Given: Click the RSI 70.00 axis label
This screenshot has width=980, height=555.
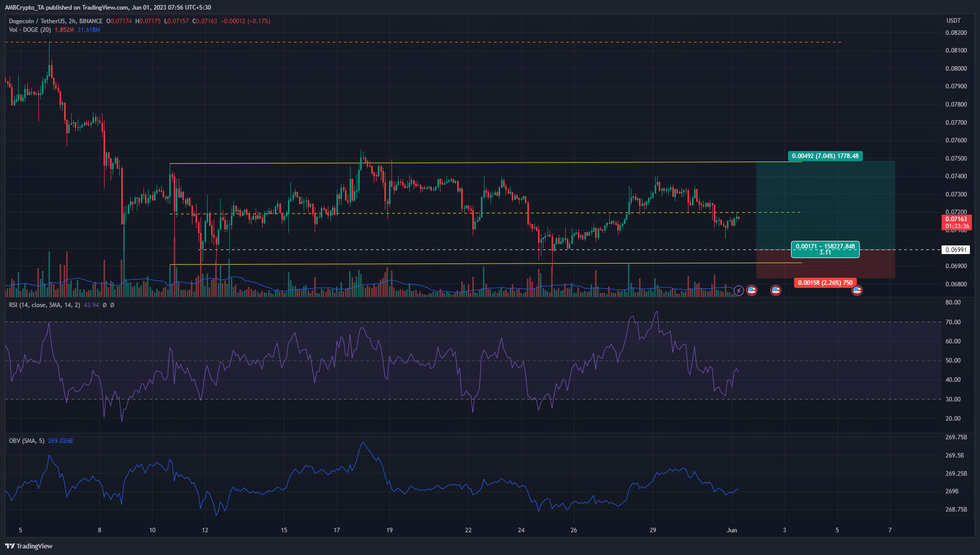Looking at the screenshot, I should [953, 322].
